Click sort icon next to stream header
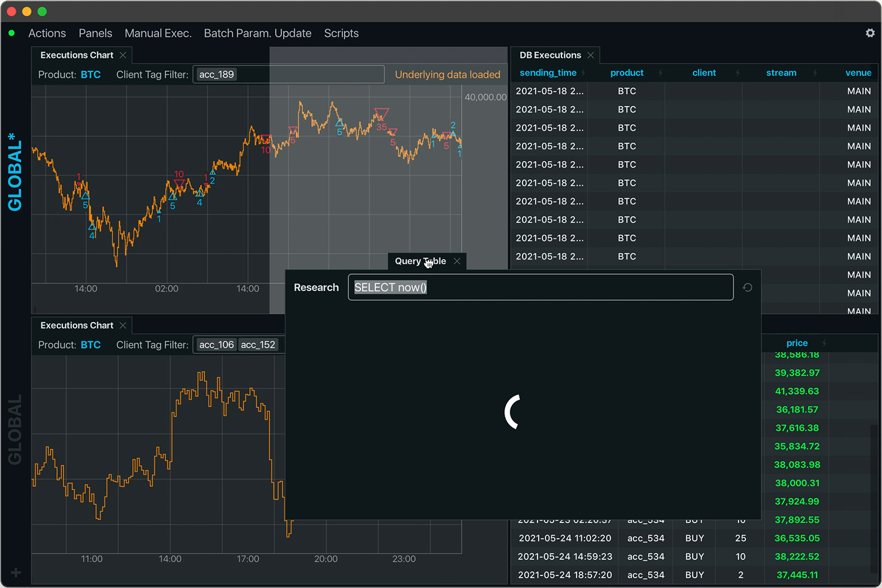882x588 pixels. point(815,73)
